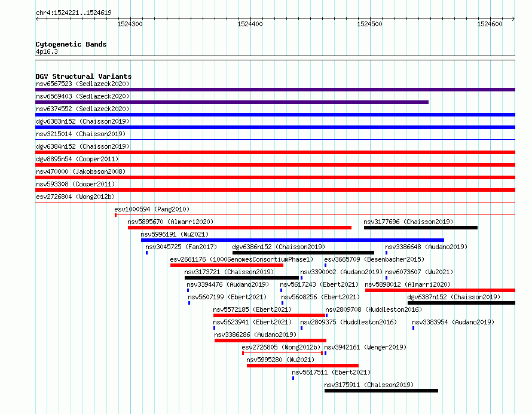532x414 pixels.
Task: Click the nsv3386286 red bar
Action: 270,341
